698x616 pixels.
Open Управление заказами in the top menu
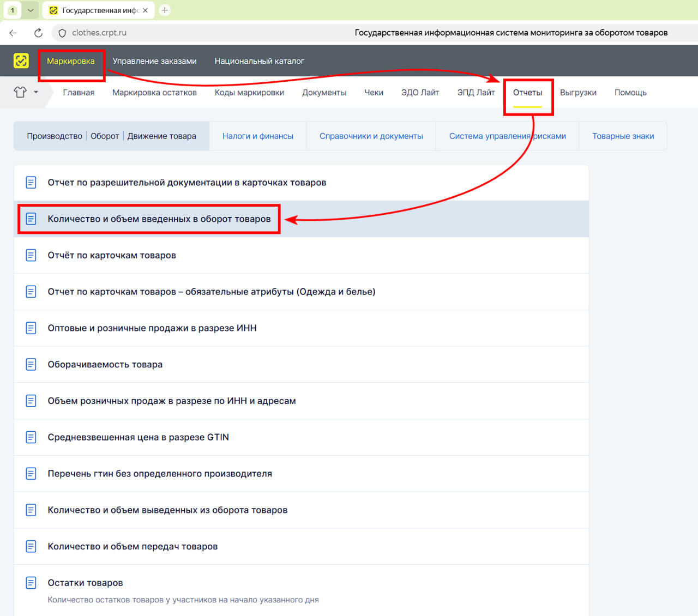point(155,61)
